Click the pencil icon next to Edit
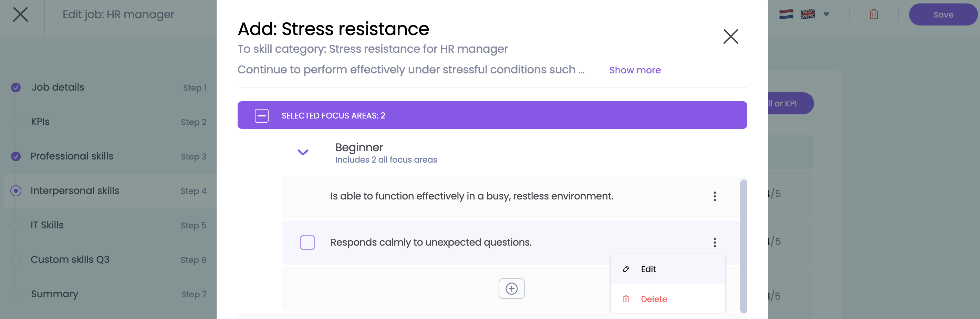This screenshot has height=319, width=980. (x=626, y=269)
